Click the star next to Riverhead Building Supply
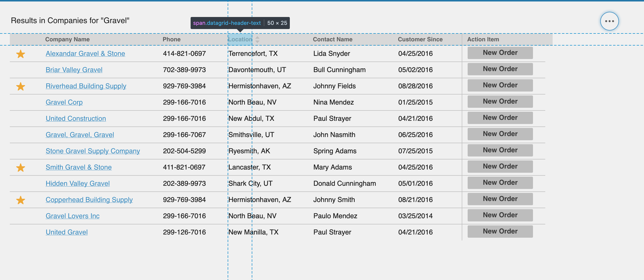This screenshot has width=644, height=280. (x=20, y=86)
